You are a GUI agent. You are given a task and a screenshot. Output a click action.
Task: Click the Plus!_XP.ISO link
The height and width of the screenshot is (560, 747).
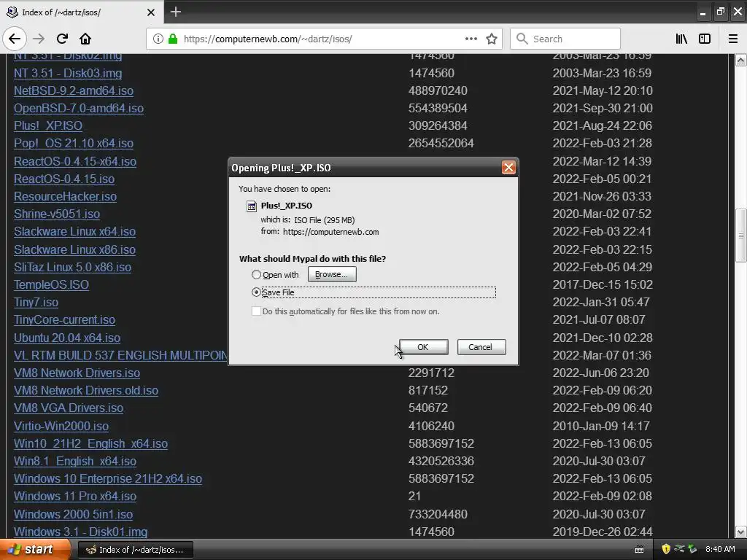(x=48, y=125)
